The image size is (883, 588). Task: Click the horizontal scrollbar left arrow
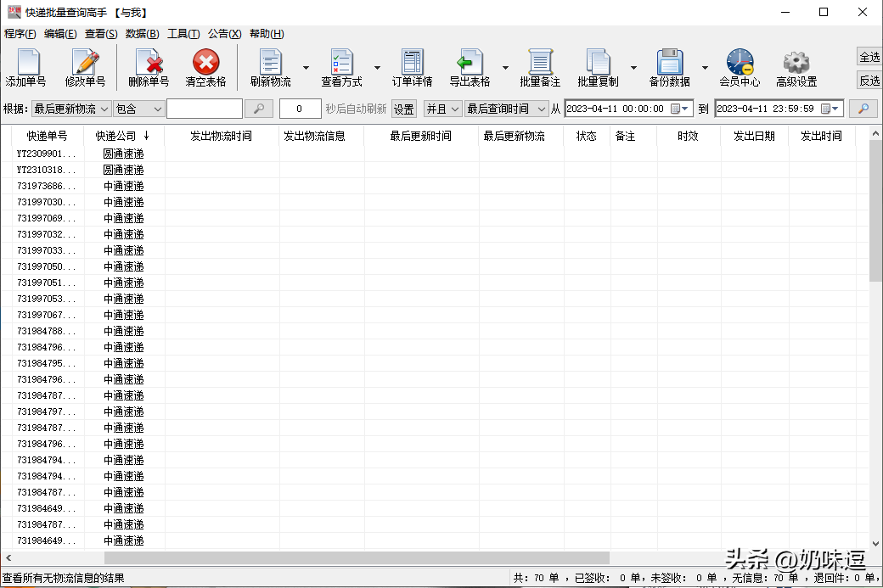click(x=8, y=557)
